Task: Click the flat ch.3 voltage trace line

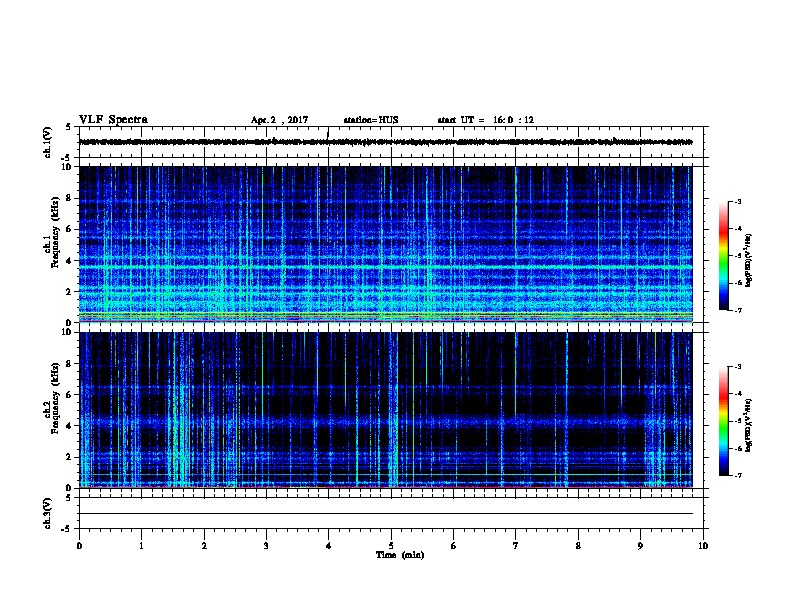Action: click(x=386, y=514)
